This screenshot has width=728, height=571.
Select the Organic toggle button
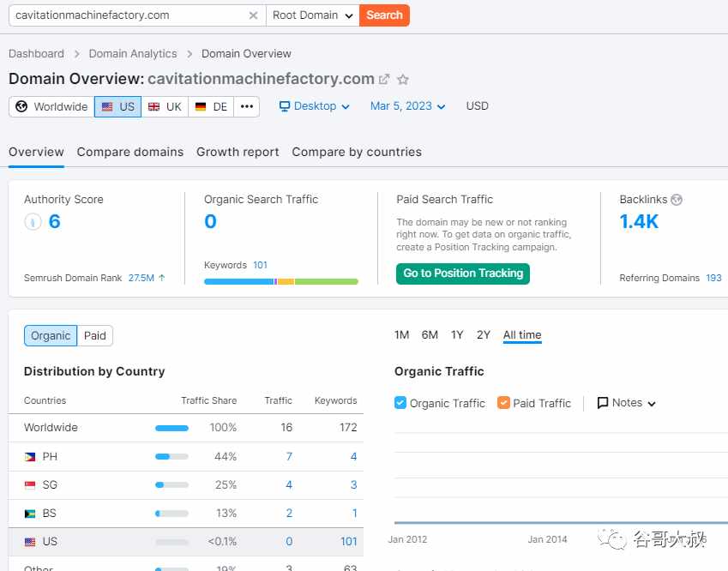[51, 335]
